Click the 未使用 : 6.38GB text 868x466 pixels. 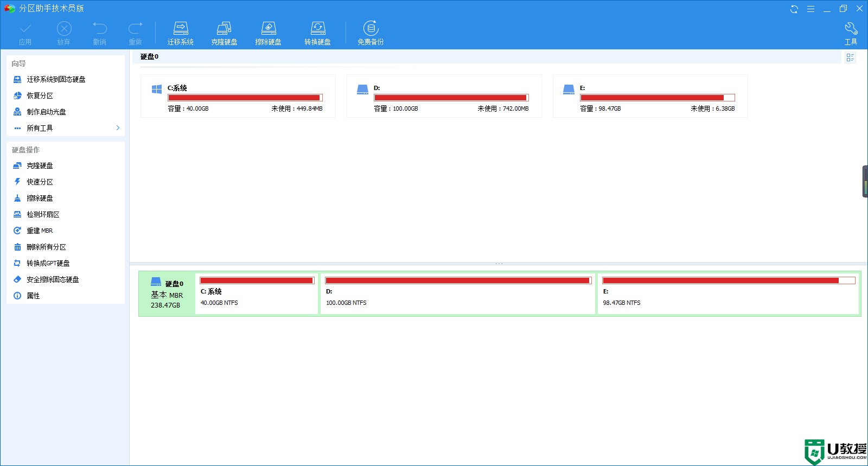[x=713, y=108]
